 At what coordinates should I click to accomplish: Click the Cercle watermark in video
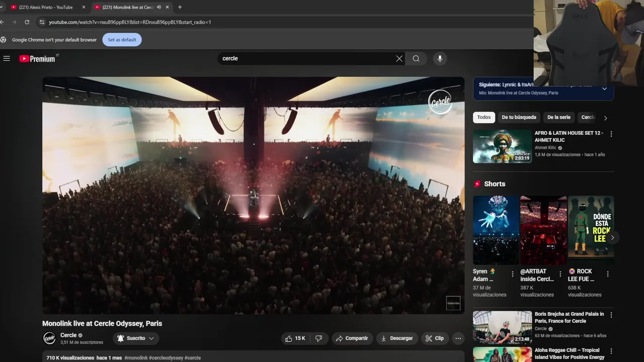pyautogui.click(x=440, y=102)
